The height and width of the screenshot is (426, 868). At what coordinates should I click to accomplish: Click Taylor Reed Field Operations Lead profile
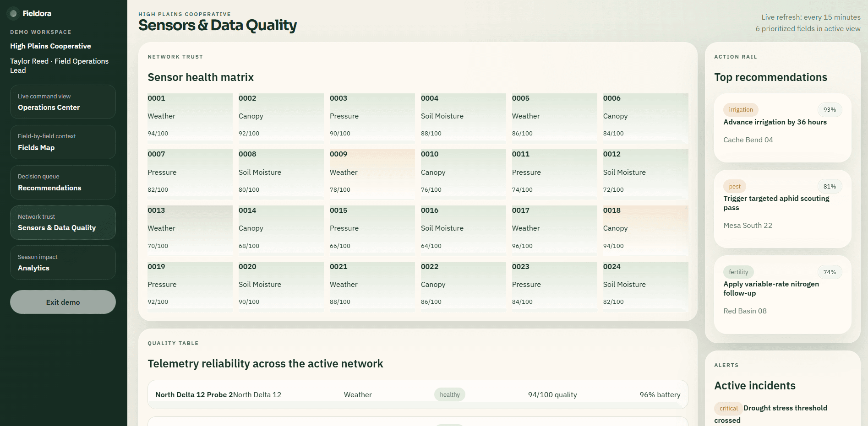[59, 65]
